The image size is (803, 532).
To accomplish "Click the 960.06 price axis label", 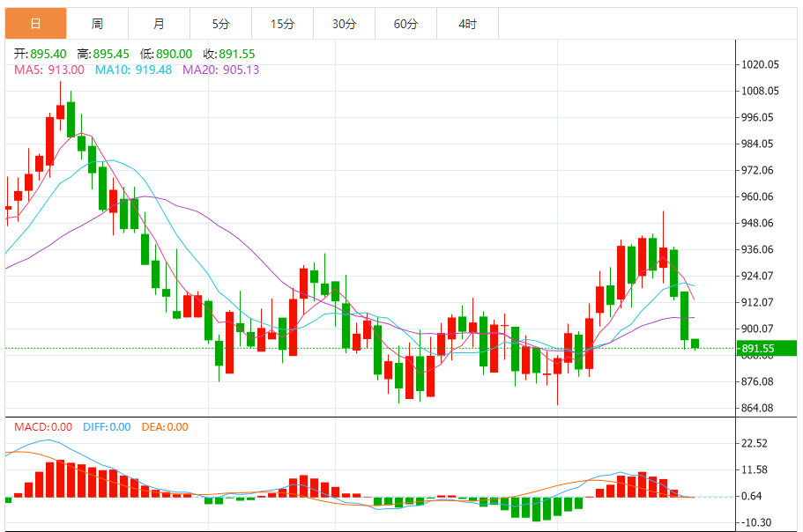I will click(757, 196).
